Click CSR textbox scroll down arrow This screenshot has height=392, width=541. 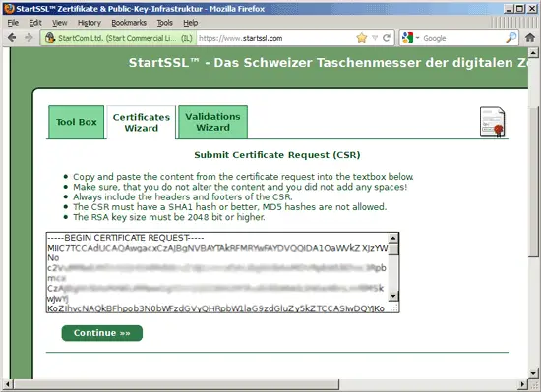point(393,296)
